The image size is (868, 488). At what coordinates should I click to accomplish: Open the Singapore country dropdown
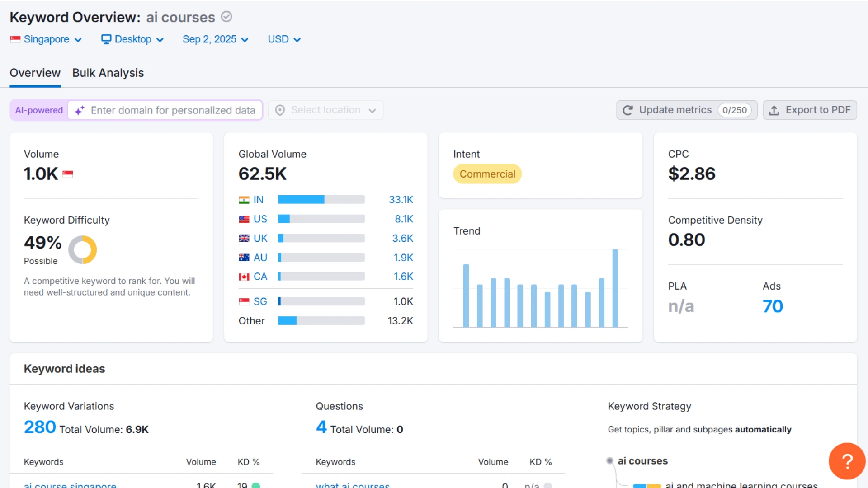tap(46, 39)
